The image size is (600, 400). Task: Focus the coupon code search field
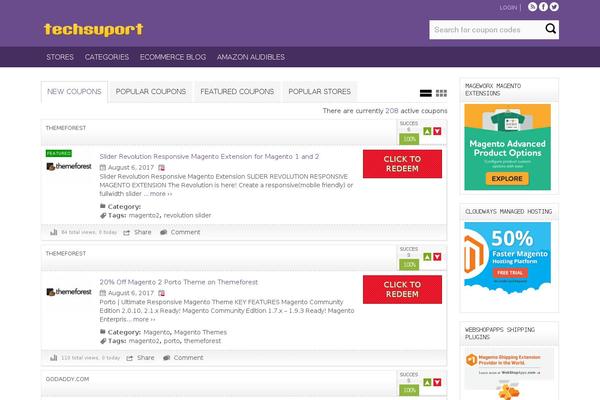click(x=486, y=29)
